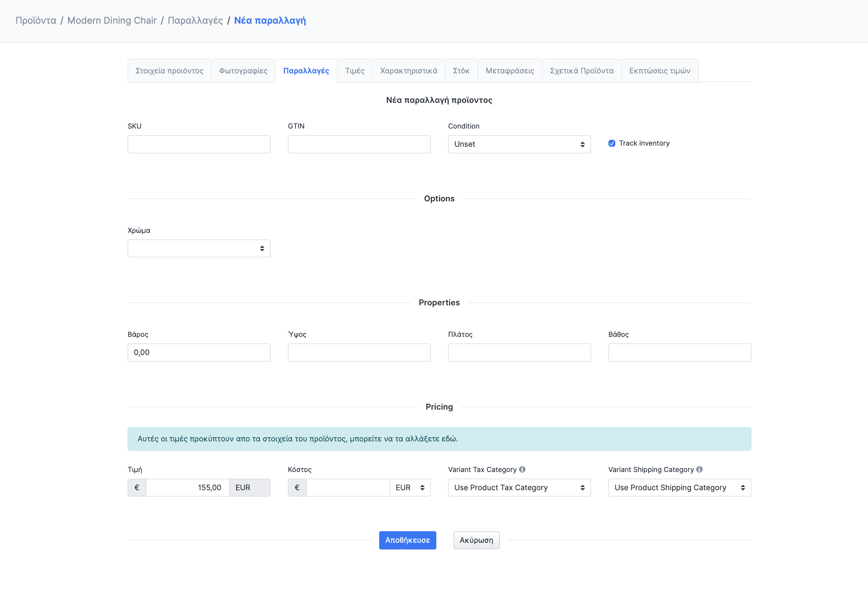The height and width of the screenshot is (602, 868).
Task: Open the Use Product Tax Category dropdown
Action: click(x=519, y=487)
